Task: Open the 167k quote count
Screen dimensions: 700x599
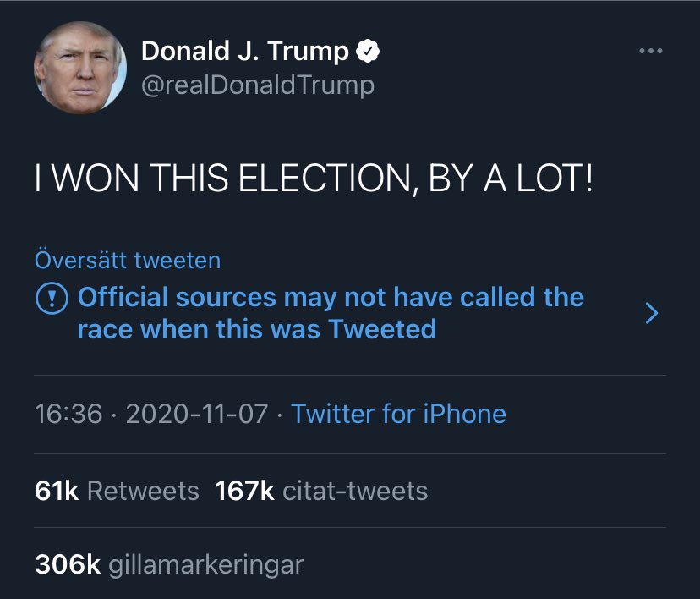Action: (x=244, y=491)
